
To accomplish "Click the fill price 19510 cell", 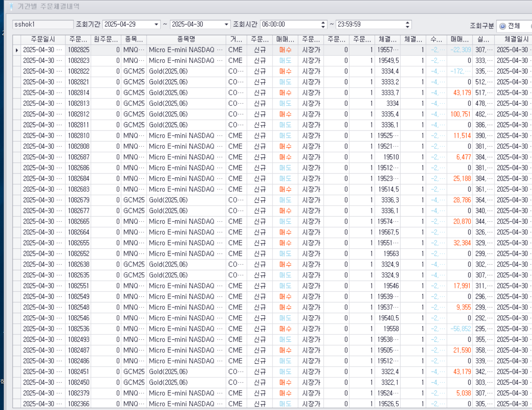I will pos(388,157).
